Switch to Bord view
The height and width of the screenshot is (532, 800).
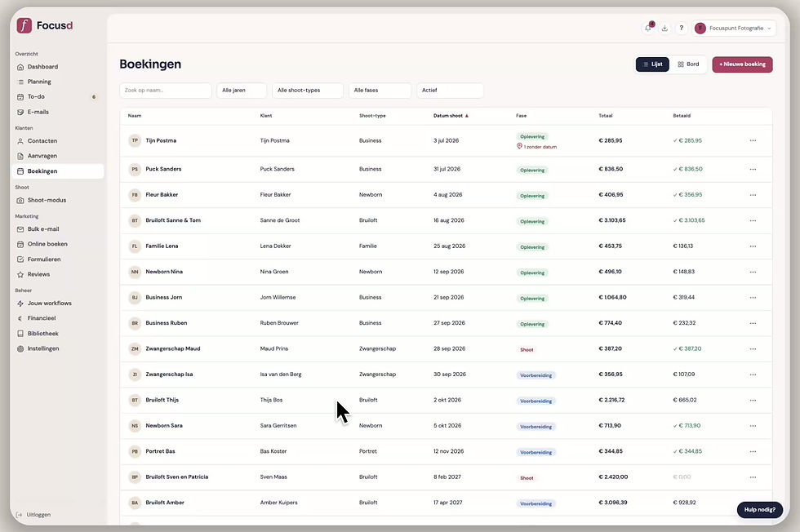tap(688, 64)
